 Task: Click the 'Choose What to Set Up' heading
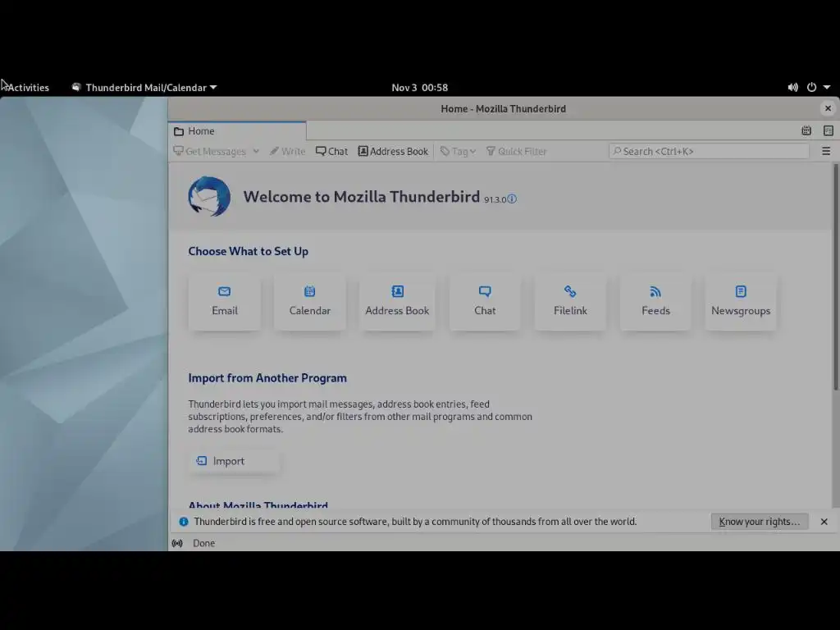click(x=248, y=251)
